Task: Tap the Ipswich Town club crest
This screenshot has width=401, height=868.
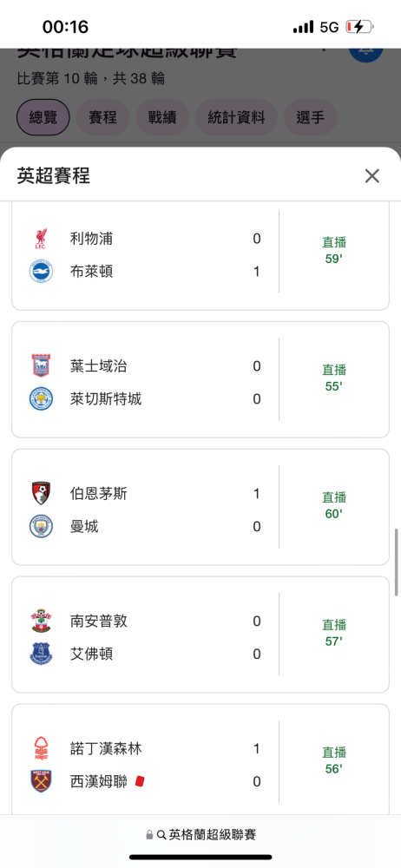Action: (41, 366)
